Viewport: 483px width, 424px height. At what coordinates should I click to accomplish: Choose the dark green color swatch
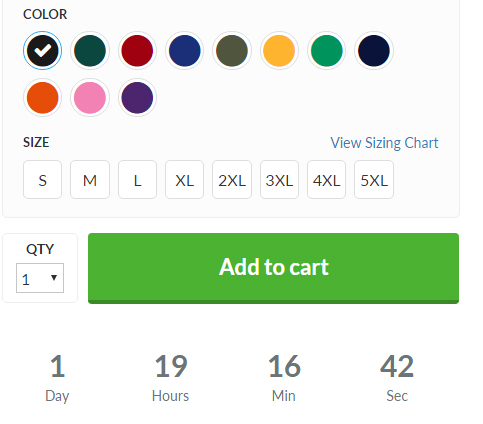point(90,50)
